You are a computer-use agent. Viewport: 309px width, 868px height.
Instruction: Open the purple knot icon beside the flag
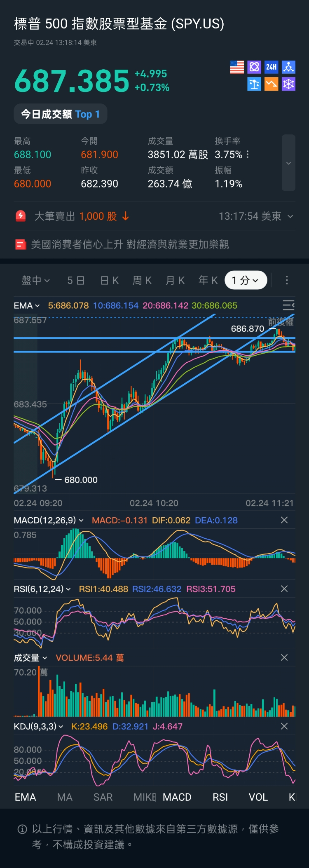coord(254,67)
